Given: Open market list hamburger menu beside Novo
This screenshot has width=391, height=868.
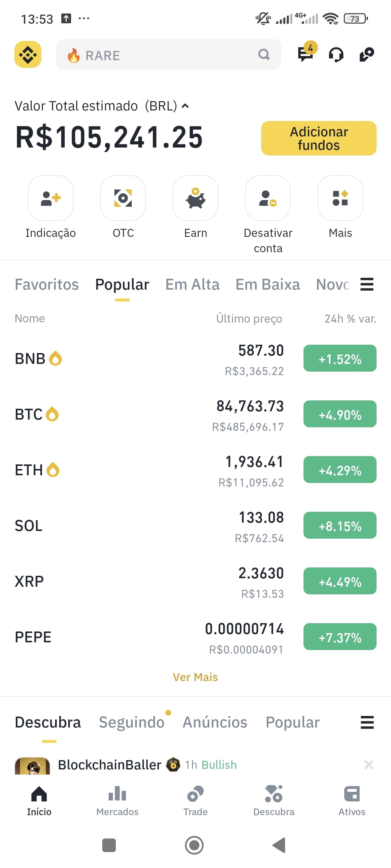Looking at the screenshot, I should coord(367,285).
